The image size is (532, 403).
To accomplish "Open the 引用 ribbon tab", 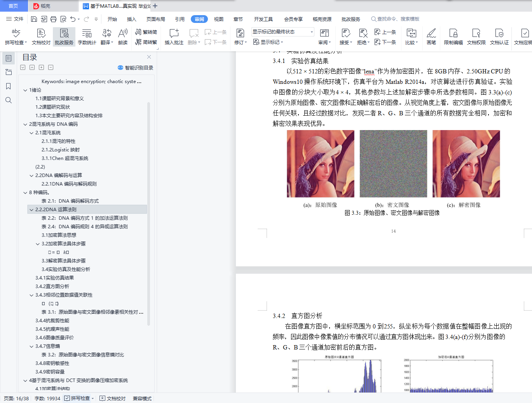I will [180, 19].
